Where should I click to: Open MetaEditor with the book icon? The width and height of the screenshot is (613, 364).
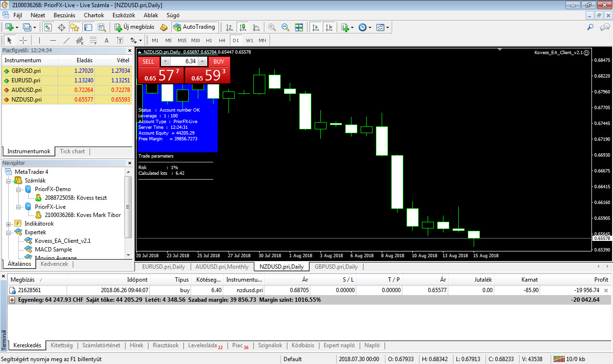[164, 27]
